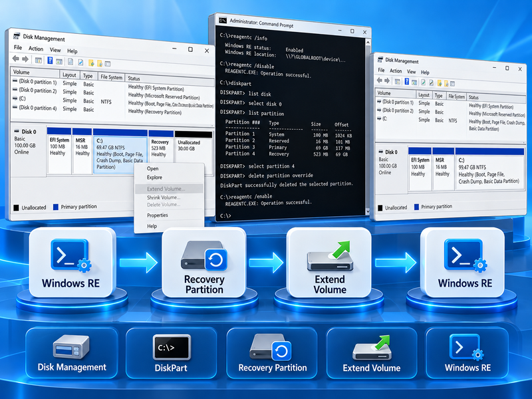Open the Windows RE tile in bottom row
Screen dimensions: 532x399
[467, 352]
